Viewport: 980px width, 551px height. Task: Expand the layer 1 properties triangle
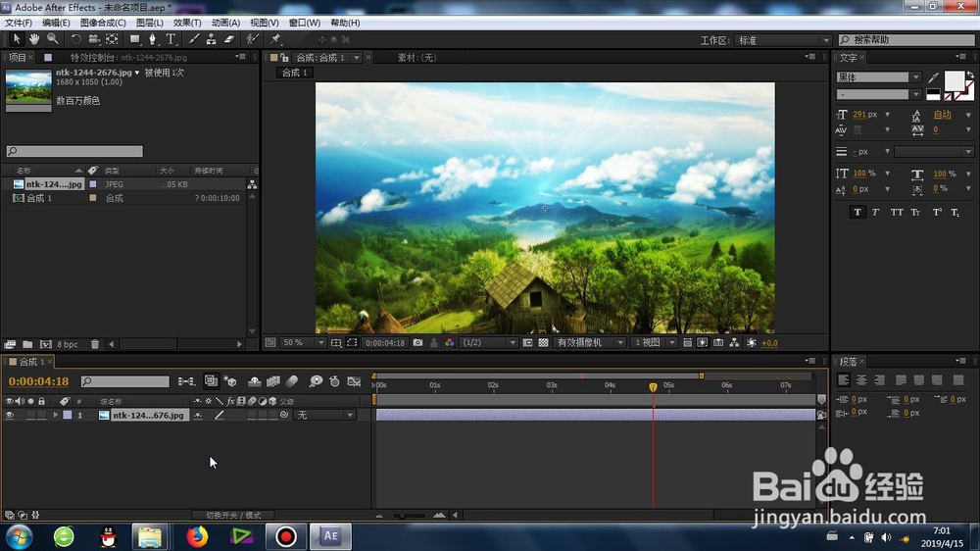(x=56, y=415)
